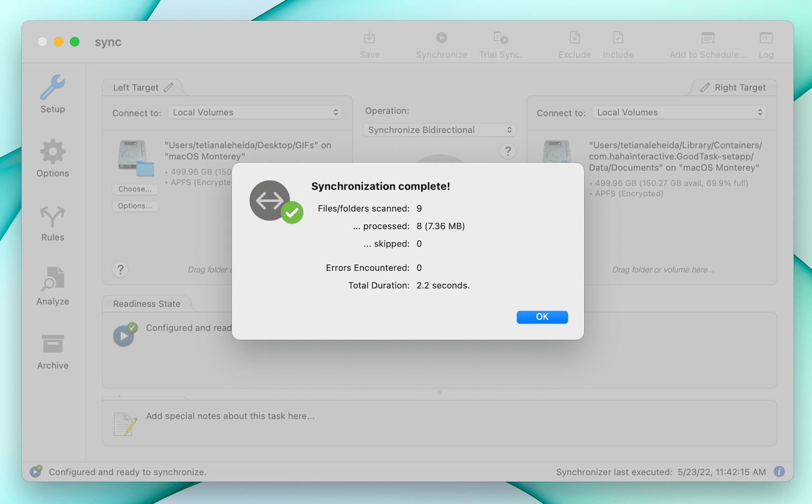Open the Setup panel in the sidebar

52,94
